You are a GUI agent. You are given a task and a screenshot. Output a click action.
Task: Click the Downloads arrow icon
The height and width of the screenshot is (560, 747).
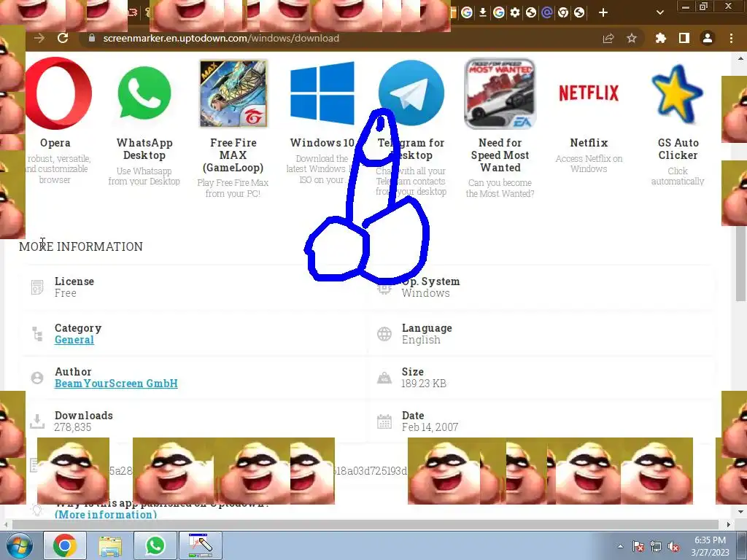[37, 421]
